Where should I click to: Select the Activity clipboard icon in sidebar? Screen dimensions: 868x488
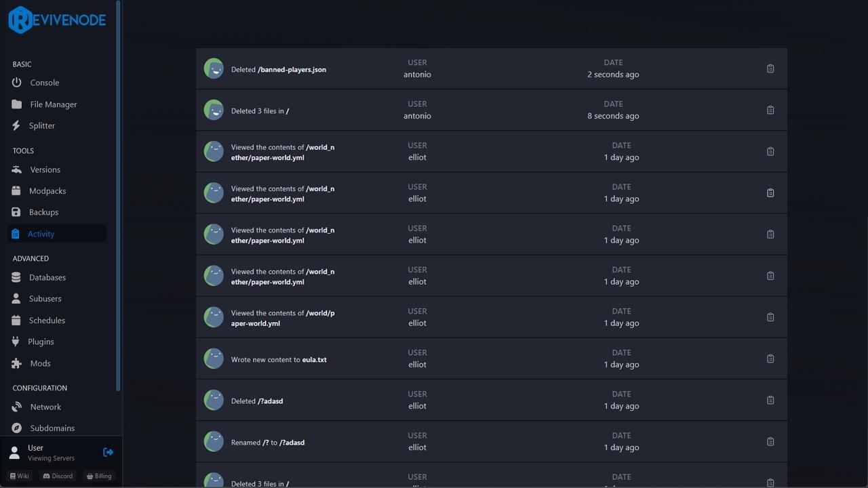click(x=16, y=234)
